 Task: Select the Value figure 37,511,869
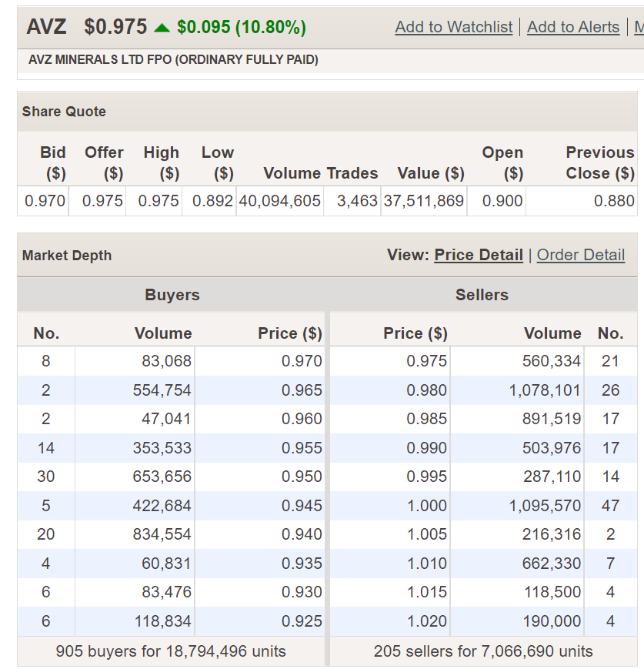point(423,201)
